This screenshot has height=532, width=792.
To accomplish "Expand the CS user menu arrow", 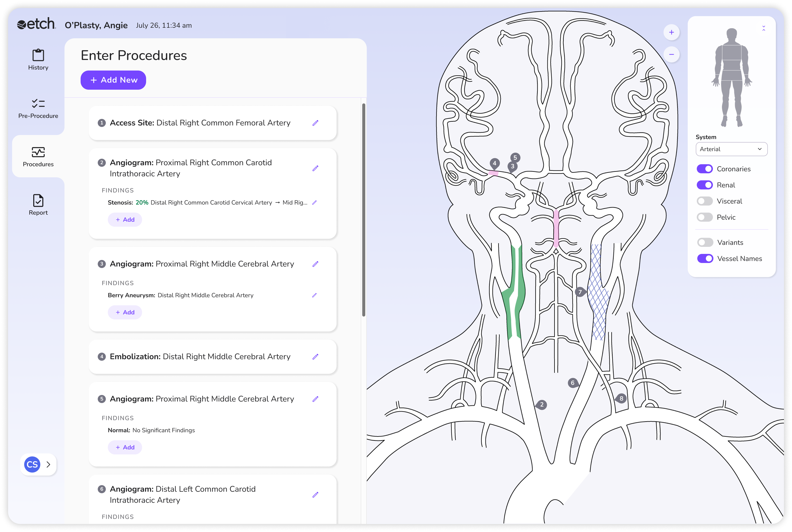I will click(x=48, y=464).
